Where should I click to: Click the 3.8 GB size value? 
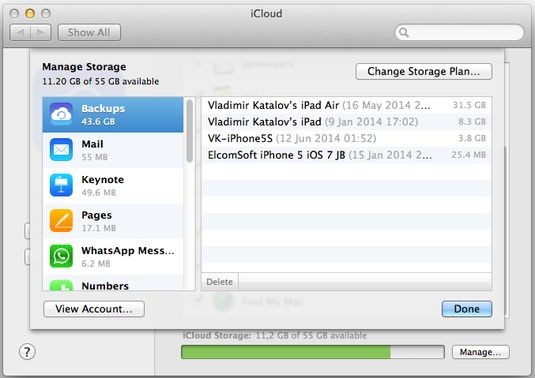pos(472,138)
